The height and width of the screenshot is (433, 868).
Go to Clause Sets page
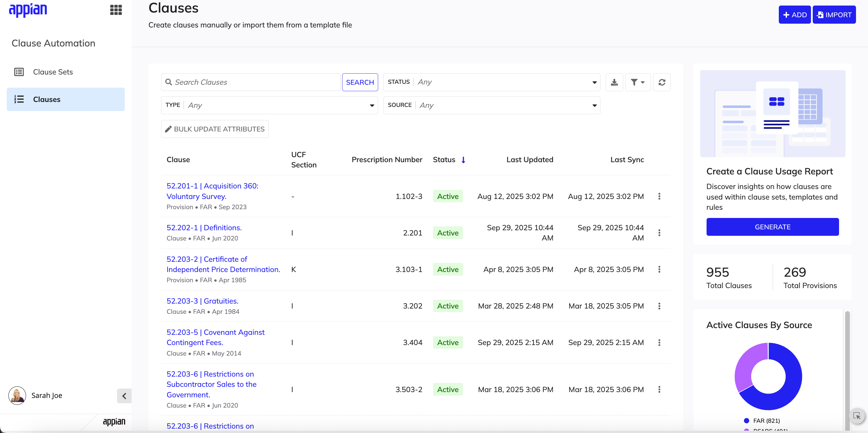(x=66, y=72)
